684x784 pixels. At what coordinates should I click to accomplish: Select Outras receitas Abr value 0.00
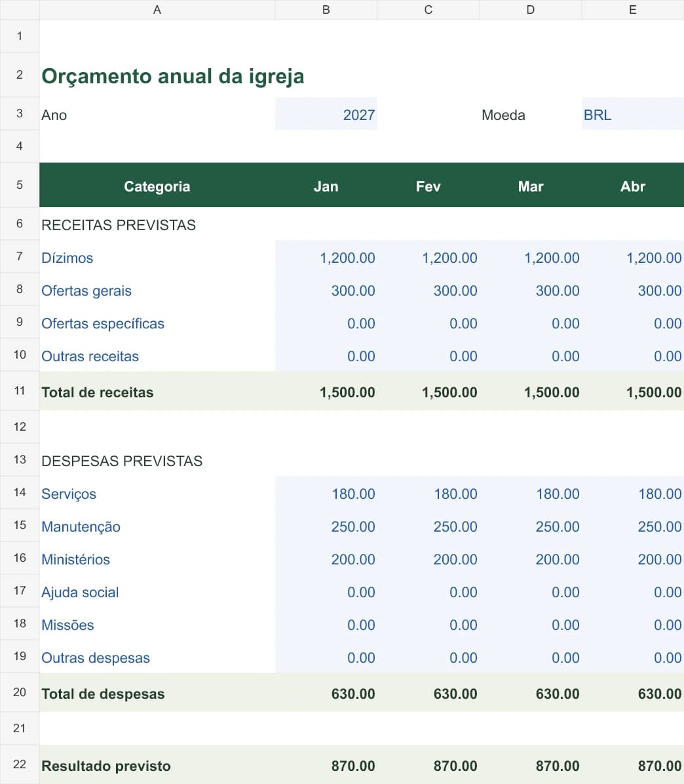(x=632, y=355)
